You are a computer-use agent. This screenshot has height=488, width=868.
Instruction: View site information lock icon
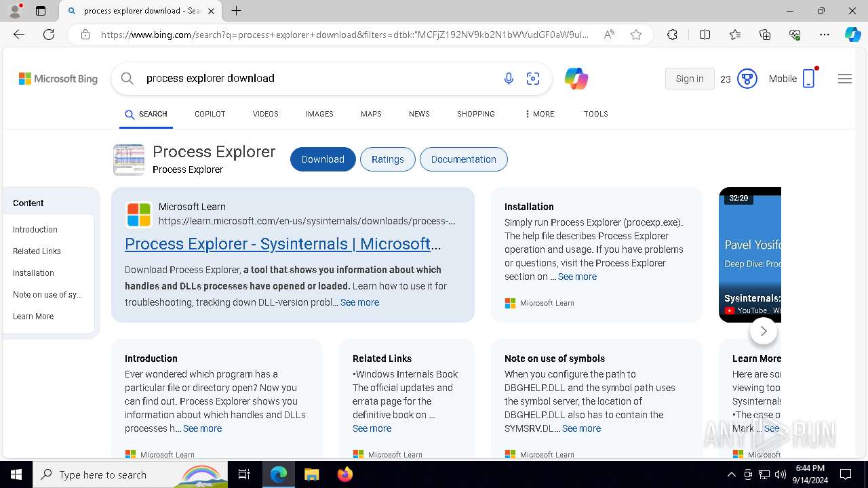click(85, 35)
